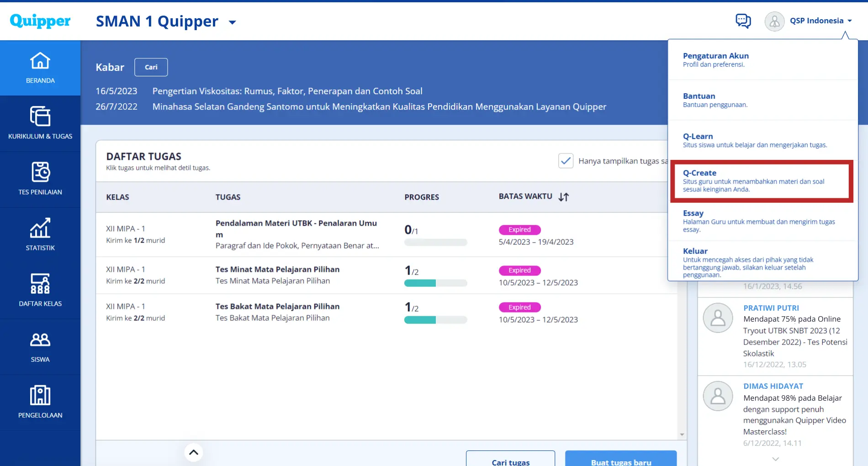Click date 5/4/2023 – 19/4/2023
The image size is (868, 466).
click(x=536, y=242)
